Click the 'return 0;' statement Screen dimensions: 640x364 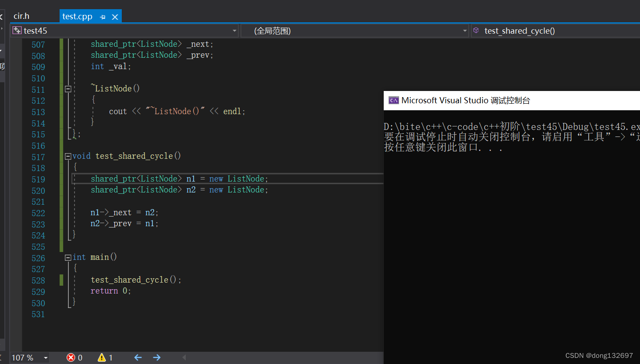[x=111, y=291]
